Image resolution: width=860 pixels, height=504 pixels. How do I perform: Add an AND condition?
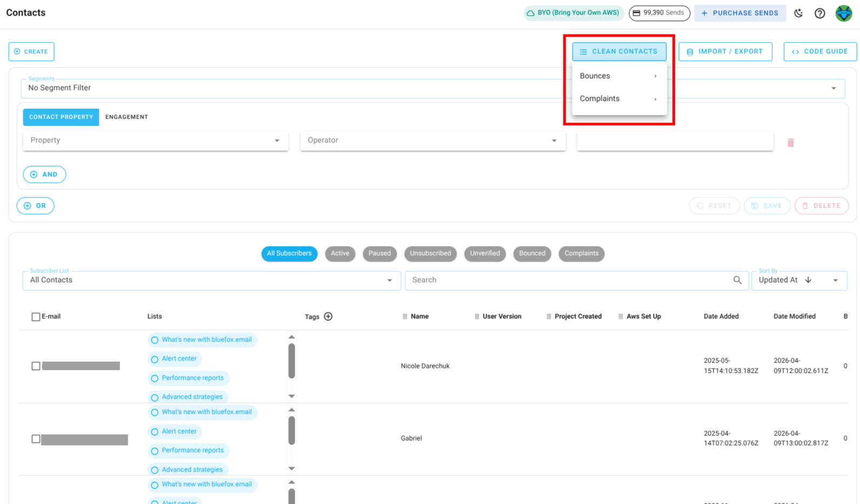point(45,174)
